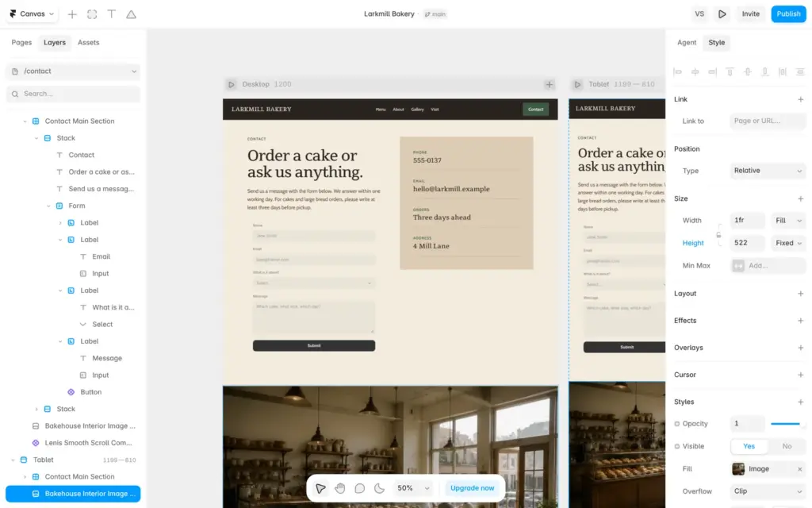
Task: Switch to the Assets tab
Action: pyautogui.click(x=89, y=43)
